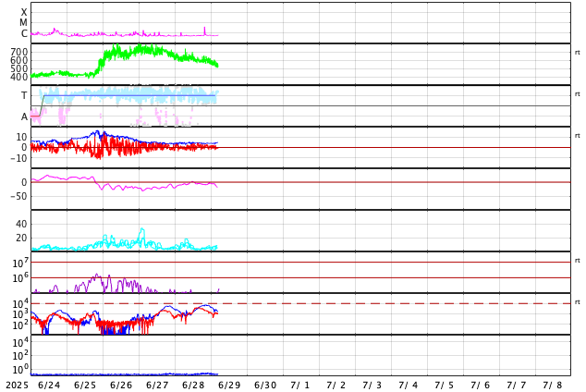Click the -10 label on the red-blue panel axis
Viewport: 586px width, 392px height.
(18, 158)
